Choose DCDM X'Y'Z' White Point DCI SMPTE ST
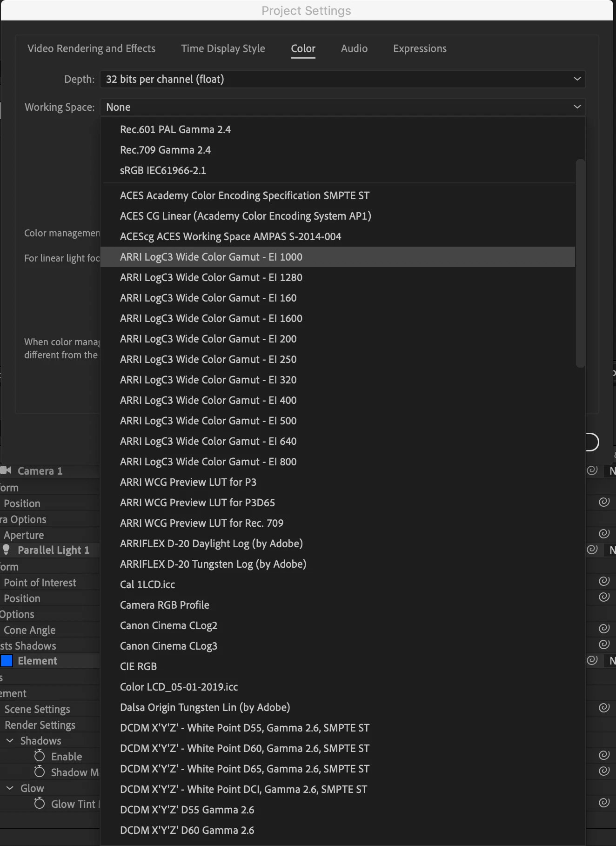Viewport: 616px width, 846px height. (338, 789)
